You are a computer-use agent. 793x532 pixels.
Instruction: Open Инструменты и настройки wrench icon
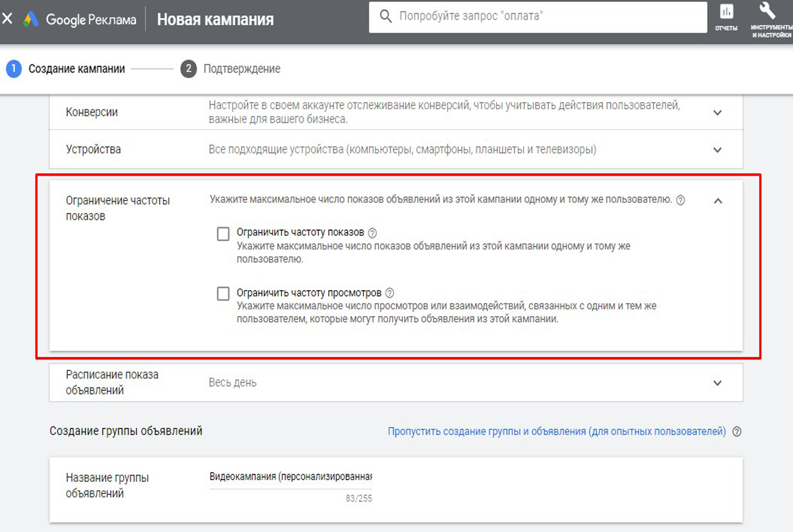(x=767, y=11)
